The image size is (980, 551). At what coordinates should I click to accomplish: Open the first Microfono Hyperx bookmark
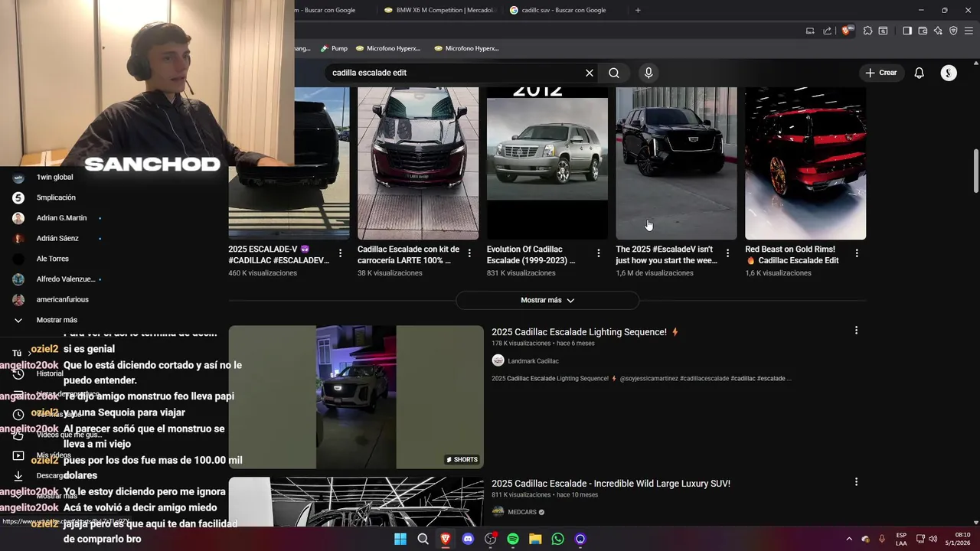click(x=387, y=48)
